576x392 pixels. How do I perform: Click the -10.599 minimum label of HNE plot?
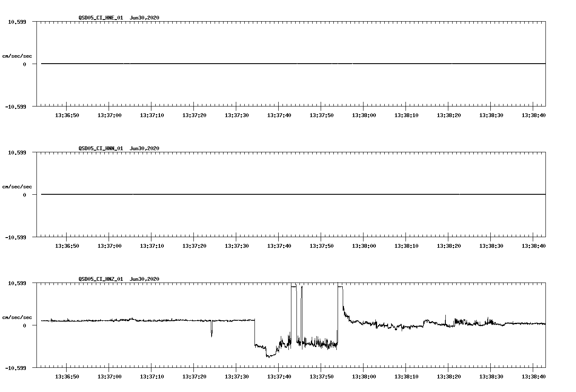(16, 107)
